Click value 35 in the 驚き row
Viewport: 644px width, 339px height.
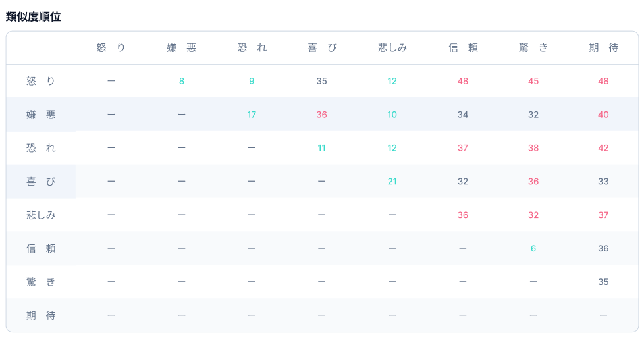point(604,282)
